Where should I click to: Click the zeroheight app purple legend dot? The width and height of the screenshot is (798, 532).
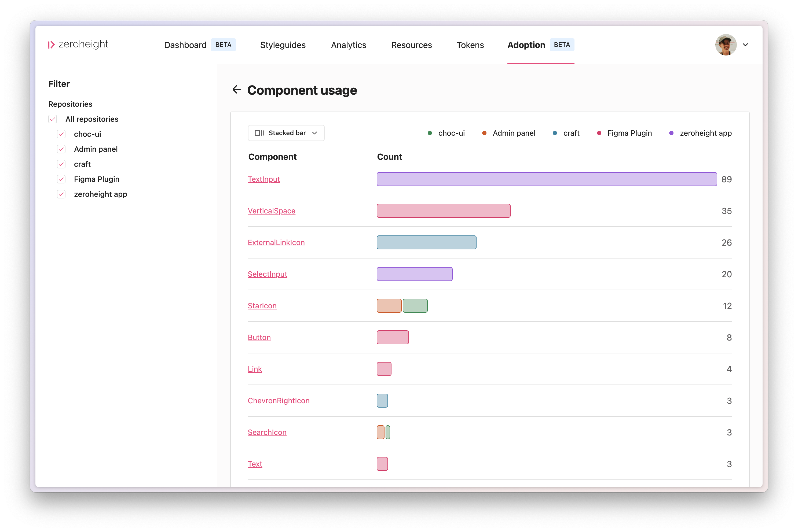[671, 133]
